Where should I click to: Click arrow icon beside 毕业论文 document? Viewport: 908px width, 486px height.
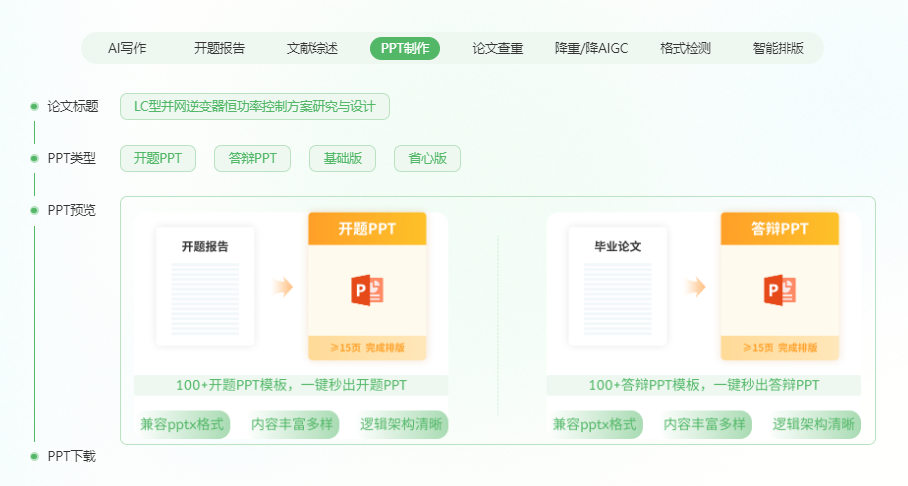(x=696, y=287)
